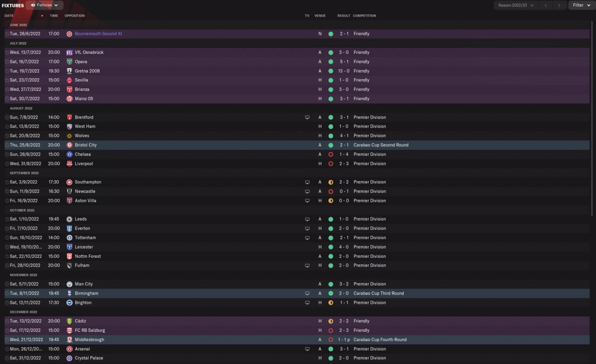Click the Brentford club badge
Viewport: 596px width, 364px height.
point(69,117)
